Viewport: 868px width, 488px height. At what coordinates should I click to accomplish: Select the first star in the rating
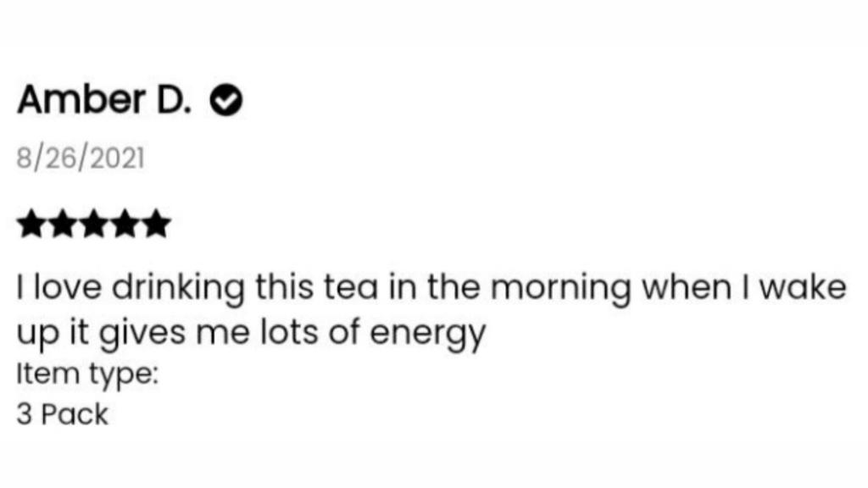click(x=31, y=225)
